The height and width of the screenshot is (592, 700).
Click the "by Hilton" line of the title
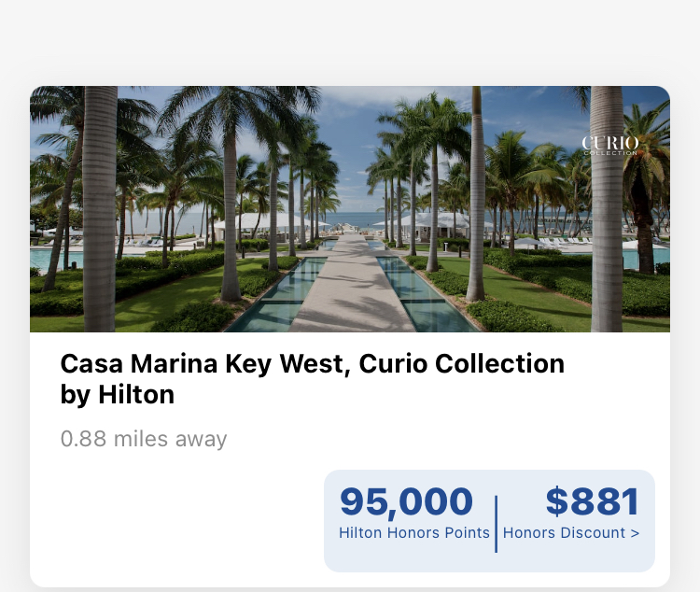point(118,395)
